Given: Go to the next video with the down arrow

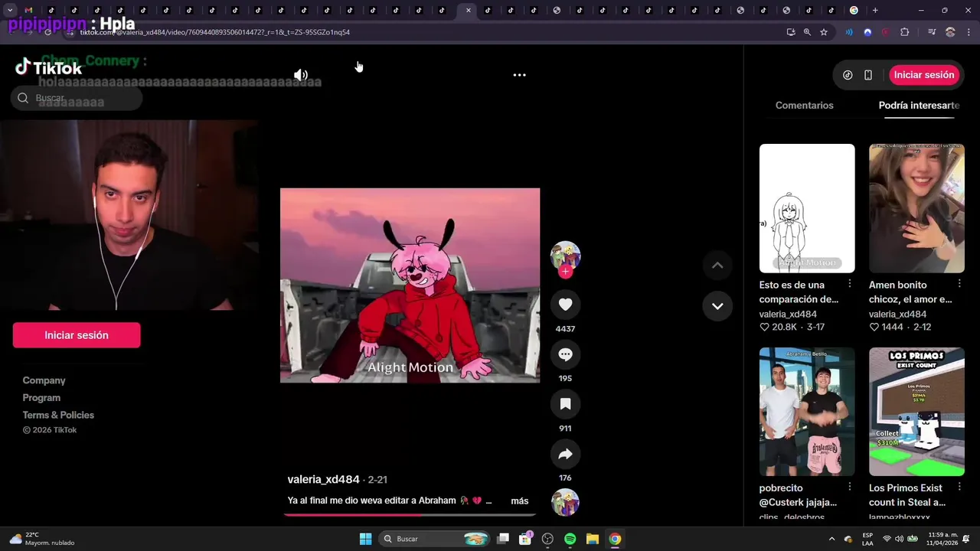Looking at the screenshot, I should [717, 306].
